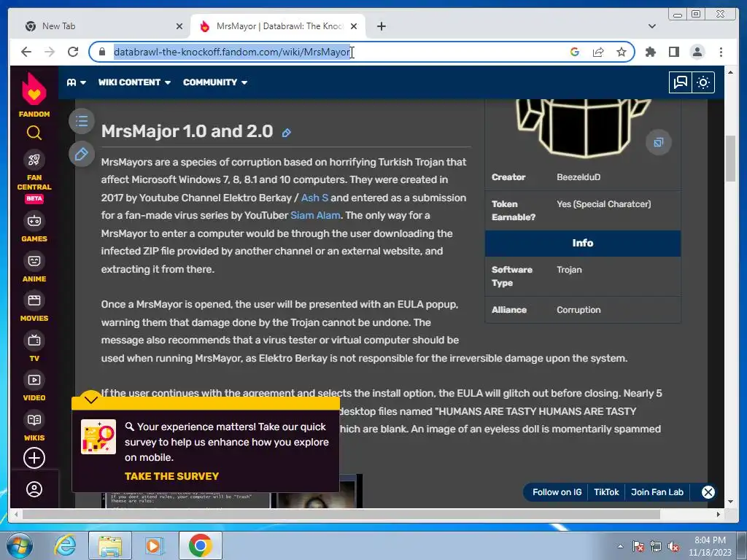Image resolution: width=747 pixels, height=560 pixels.
Task: Click the TikTok button
Action: click(x=606, y=492)
